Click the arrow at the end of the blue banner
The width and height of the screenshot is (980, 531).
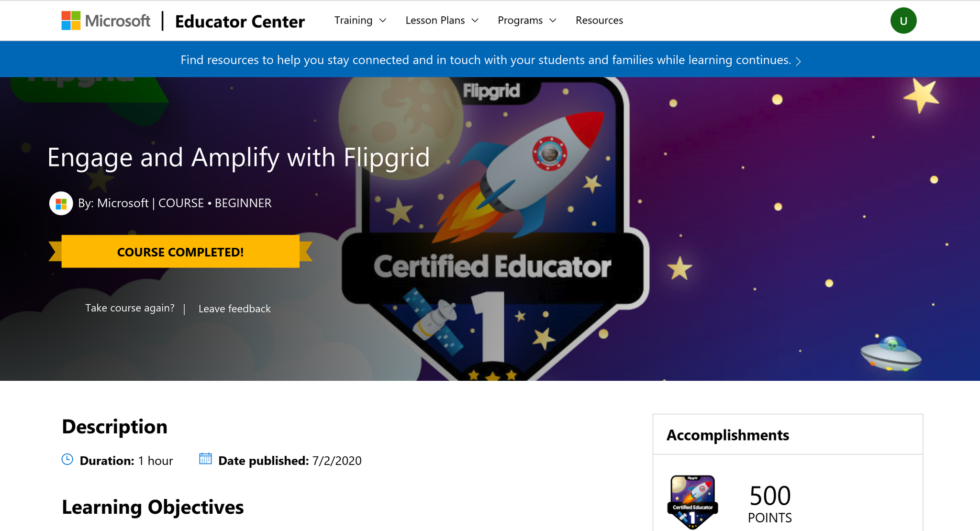[798, 61]
